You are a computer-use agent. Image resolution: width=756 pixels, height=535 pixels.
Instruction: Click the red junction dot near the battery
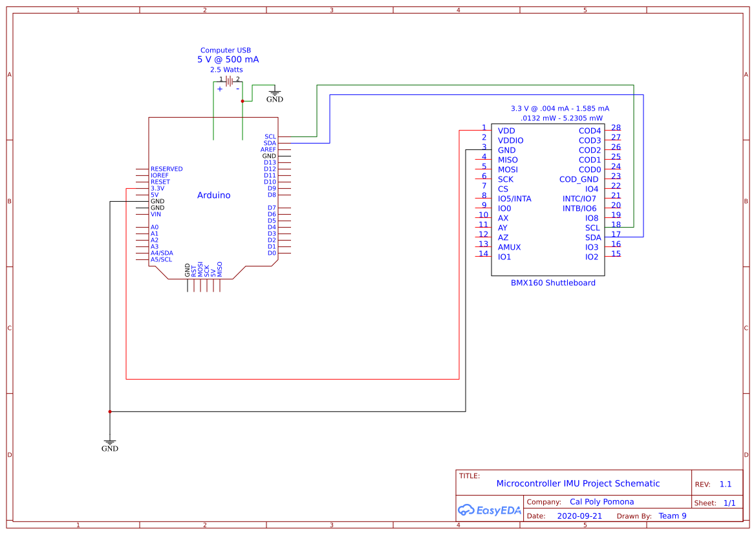coord(242,100)
